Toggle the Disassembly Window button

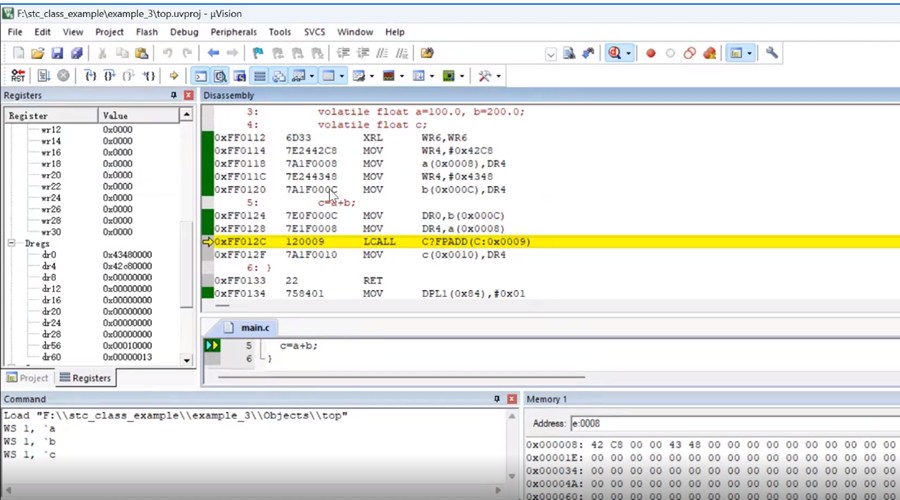220,76
